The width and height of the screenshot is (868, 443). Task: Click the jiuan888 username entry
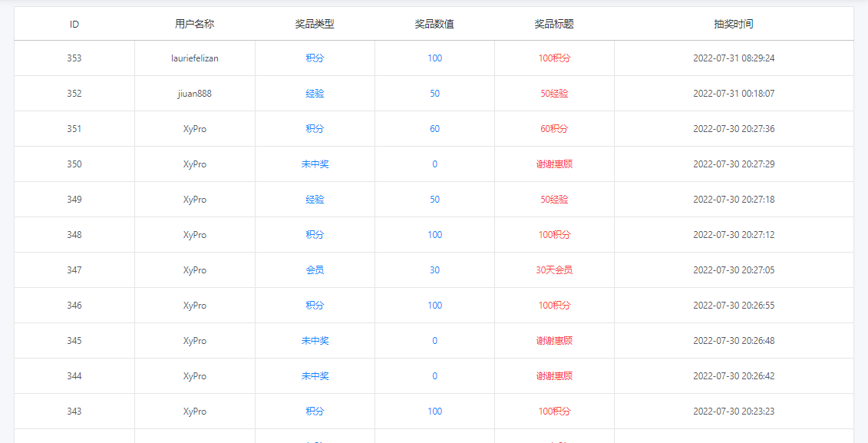pyautogui.click(x=194, y=93)
